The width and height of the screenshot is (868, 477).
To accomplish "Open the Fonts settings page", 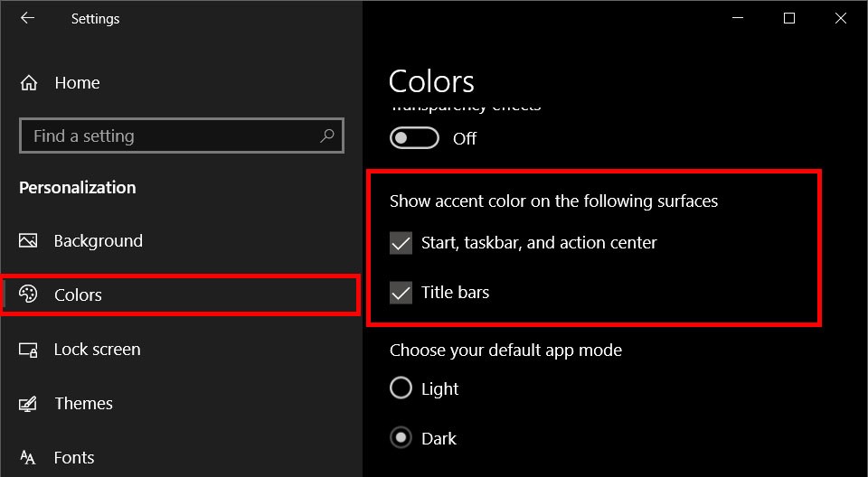I will (74, 458).
